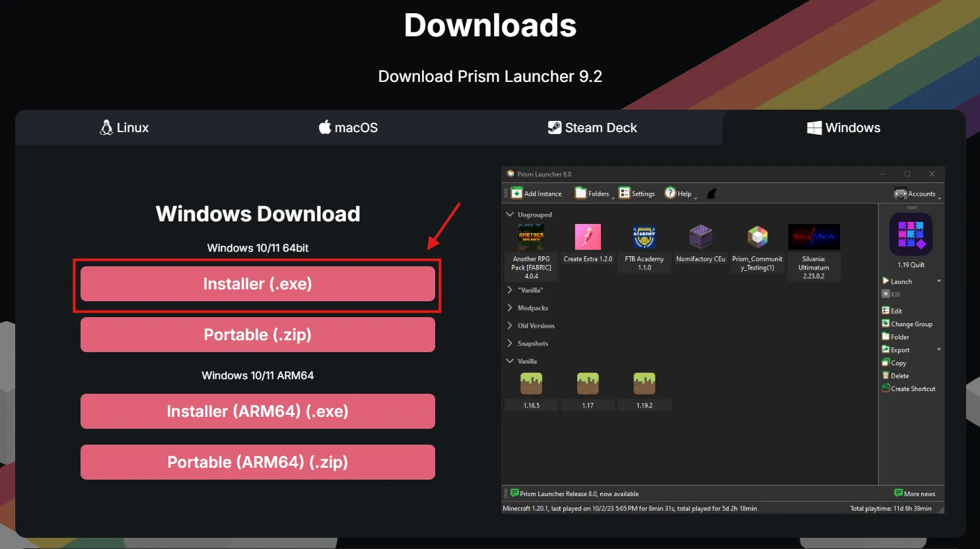Select the Nomifactory CEu instance icon
Viewport: 980px width, 549px height.
click(x=701, y=237)
